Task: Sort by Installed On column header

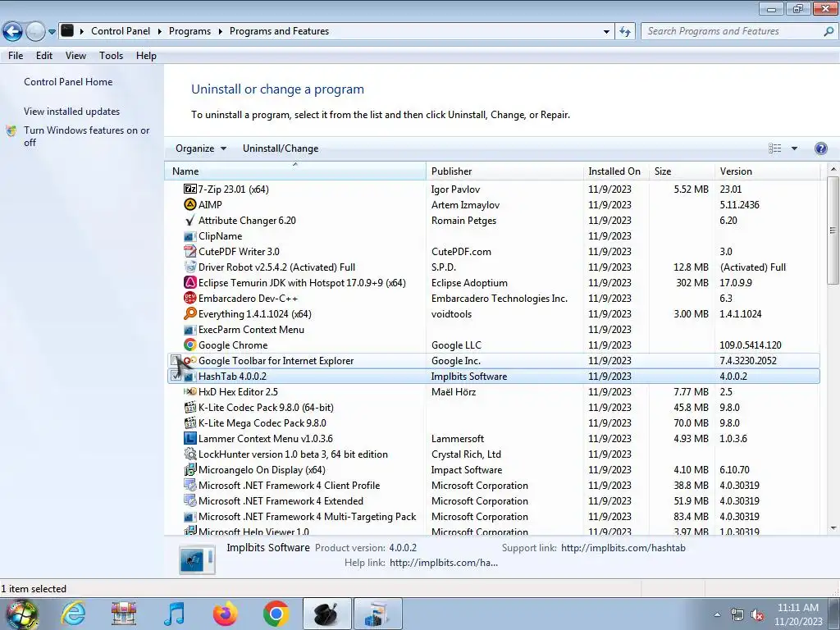Action: (x=616, y=171)
